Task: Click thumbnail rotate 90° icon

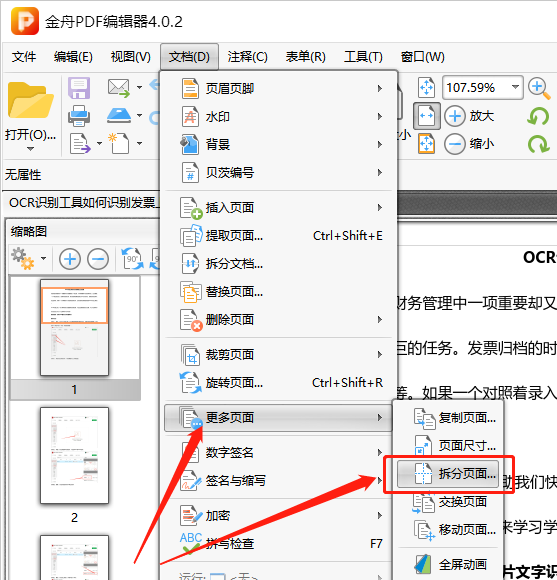Action: [x=132, y=259]
